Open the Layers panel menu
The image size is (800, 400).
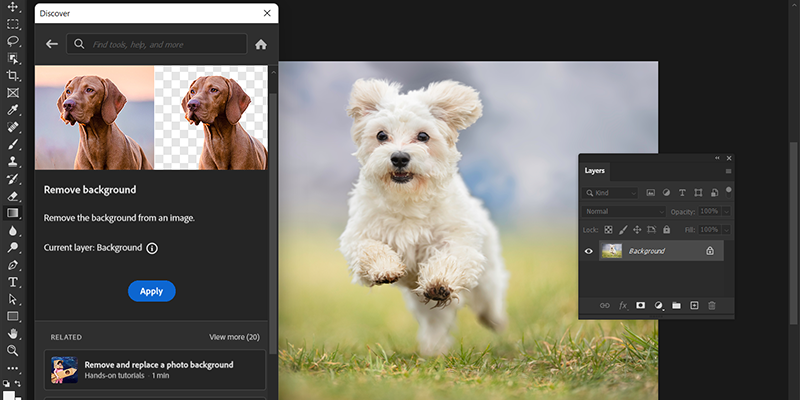coord(728,171)
